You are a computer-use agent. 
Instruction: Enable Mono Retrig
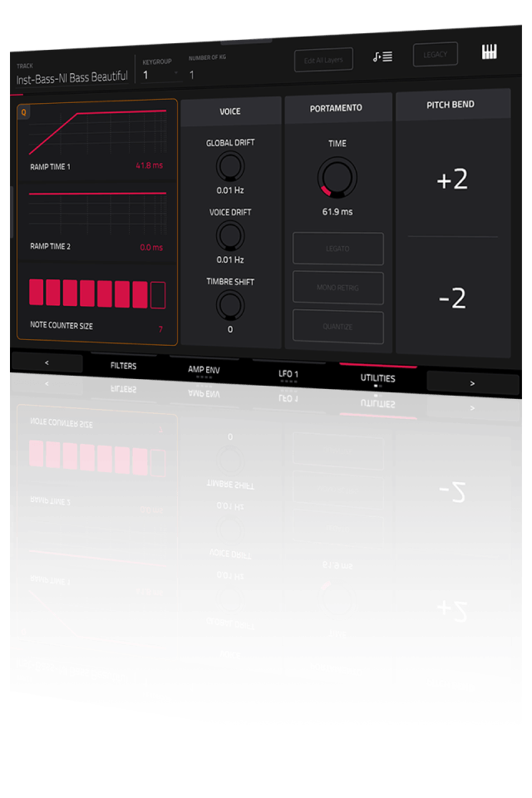[x=337, y=288]
